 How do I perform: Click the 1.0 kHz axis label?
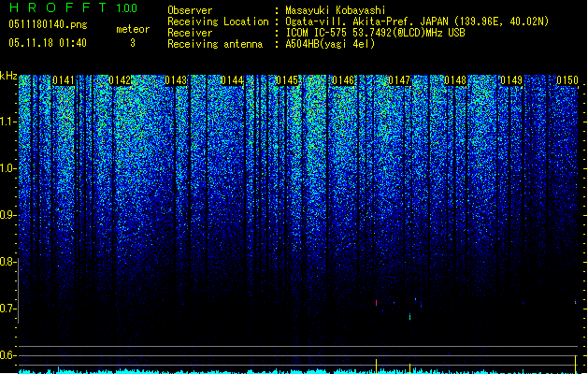pos(7,168)
